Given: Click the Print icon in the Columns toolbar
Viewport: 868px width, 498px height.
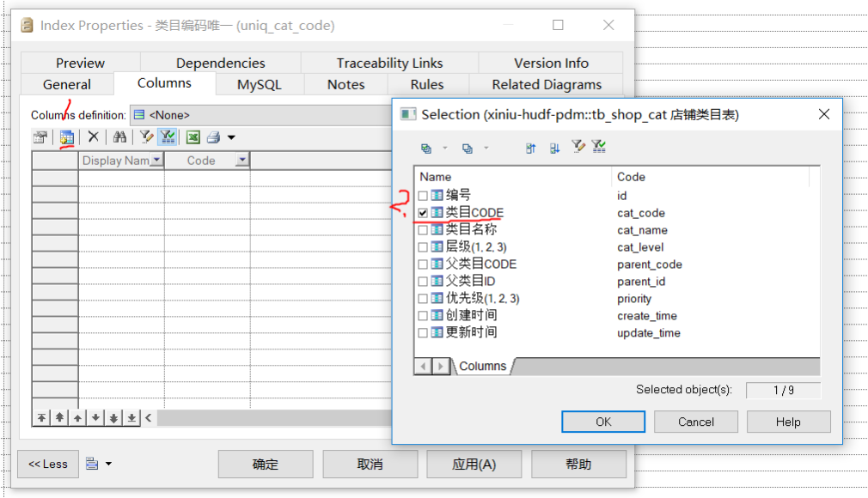Looking at the screenshot, I should point(214,137).
